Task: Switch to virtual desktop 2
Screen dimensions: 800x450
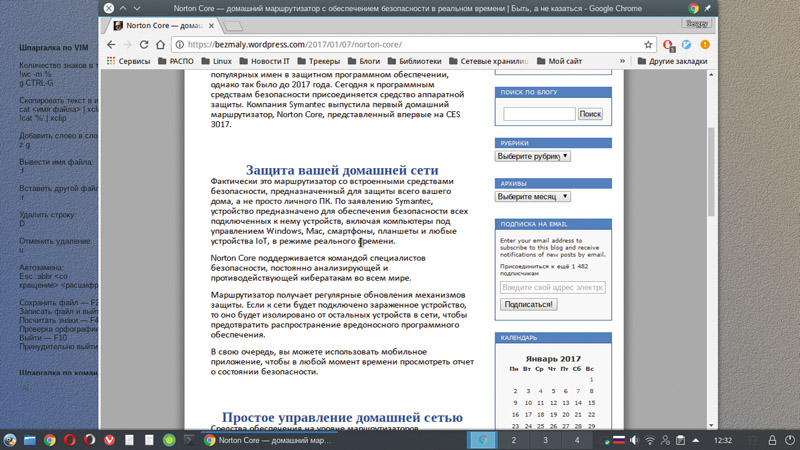Action: point(514,440)
